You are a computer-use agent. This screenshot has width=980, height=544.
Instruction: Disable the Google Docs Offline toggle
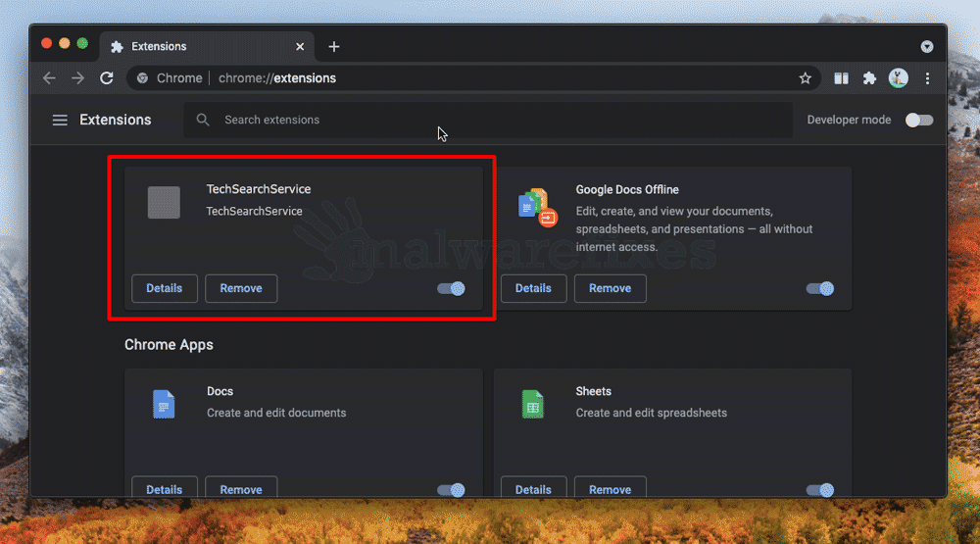coord(820,288)
